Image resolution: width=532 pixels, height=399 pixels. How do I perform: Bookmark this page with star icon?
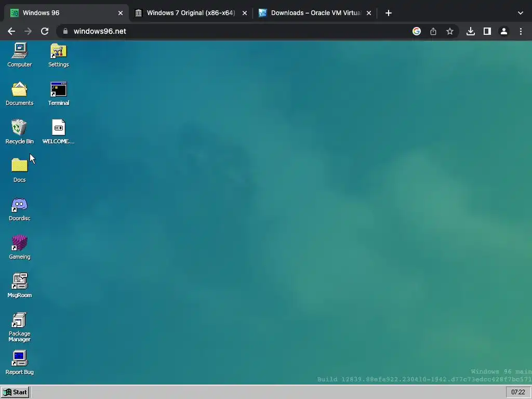tap(450, 31)
